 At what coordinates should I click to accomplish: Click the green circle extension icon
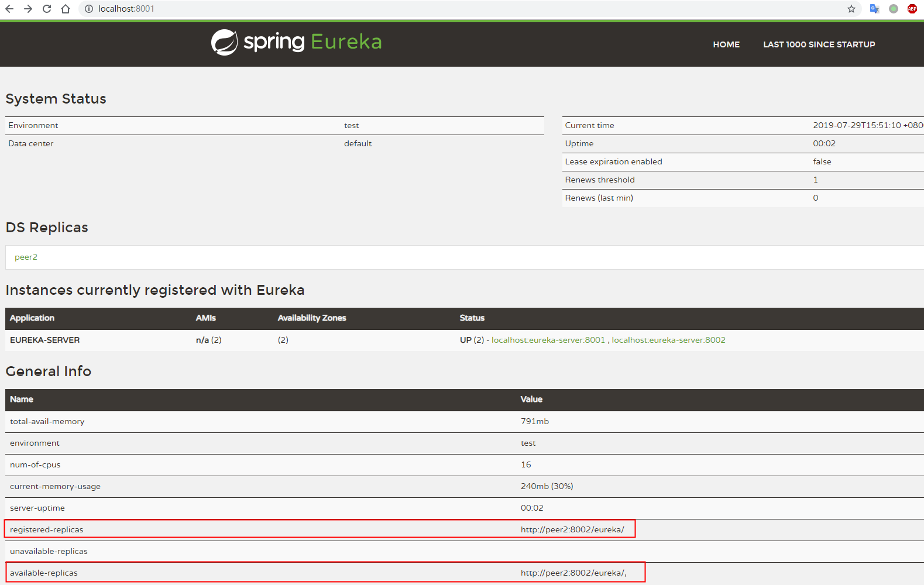894,9
